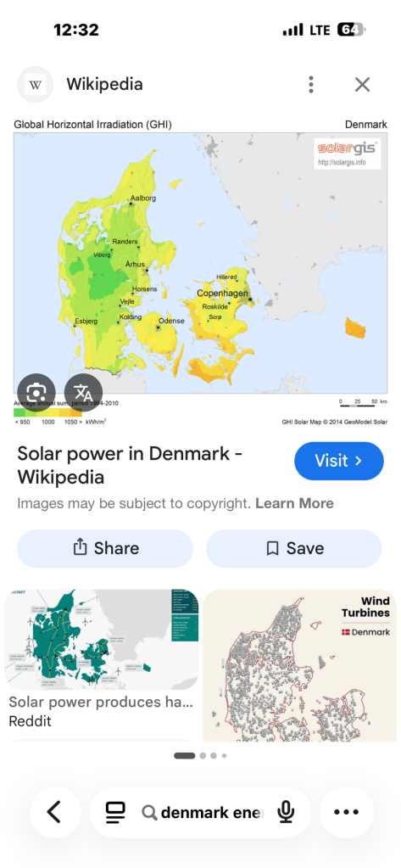The image size is (401, 868).
Task: Tap the Wikipedia source name
Action: tap(104, 84)
